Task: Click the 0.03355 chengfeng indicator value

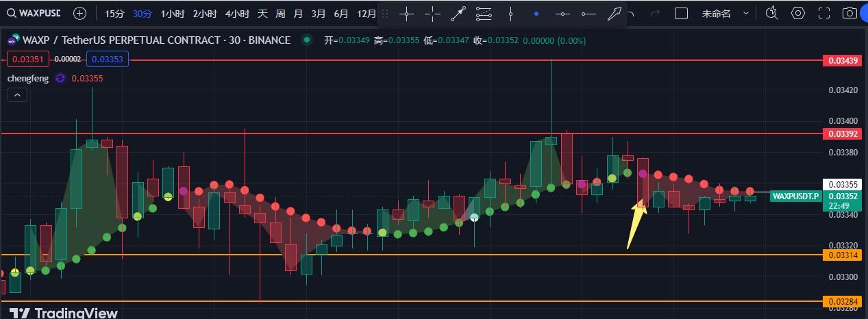Action: tap(87, 78)
